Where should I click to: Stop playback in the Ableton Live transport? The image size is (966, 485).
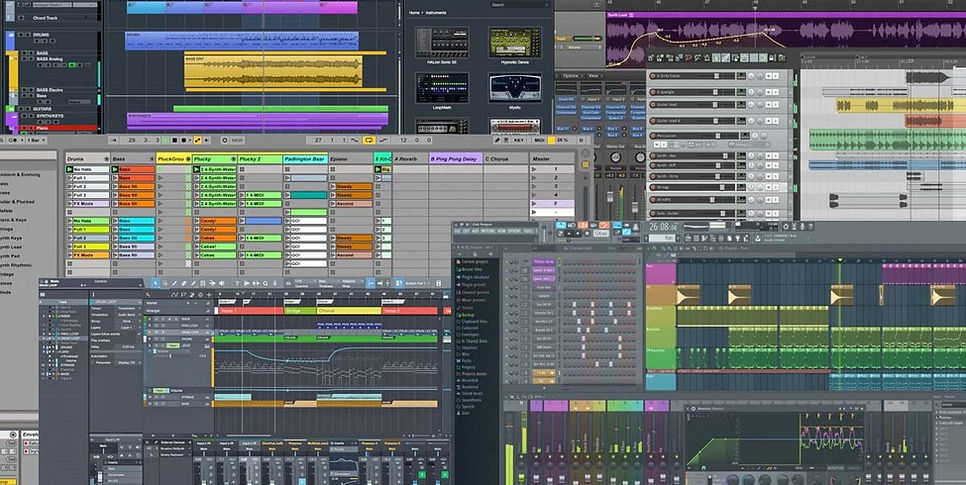[x=175, y=140]
